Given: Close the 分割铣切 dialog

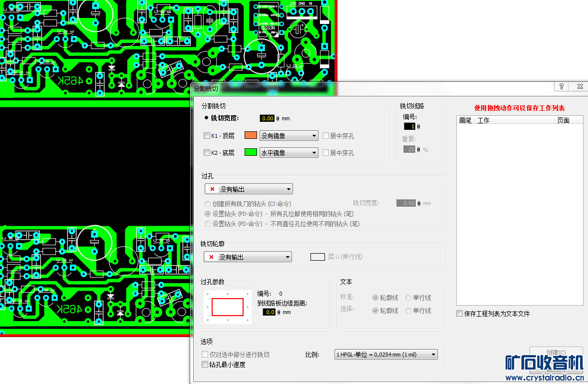Looking at the screenshot, I should [x=580, y=86].
